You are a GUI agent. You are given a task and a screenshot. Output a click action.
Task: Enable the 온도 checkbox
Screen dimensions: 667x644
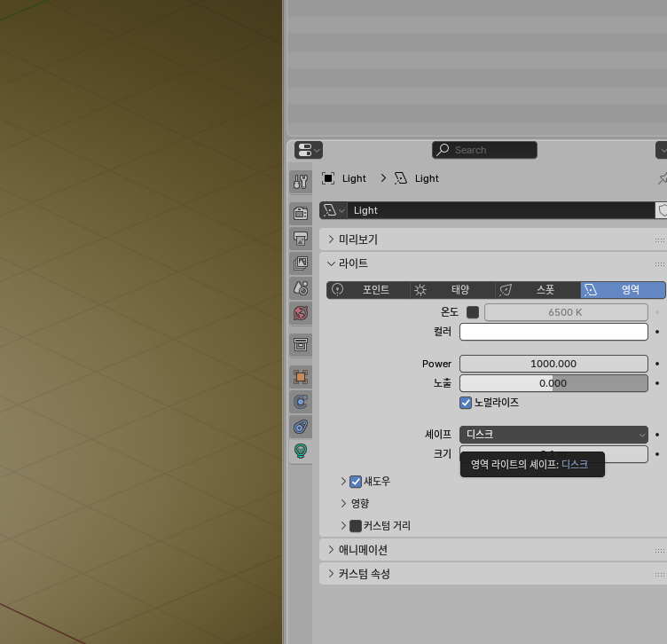[x=473, y=312]
